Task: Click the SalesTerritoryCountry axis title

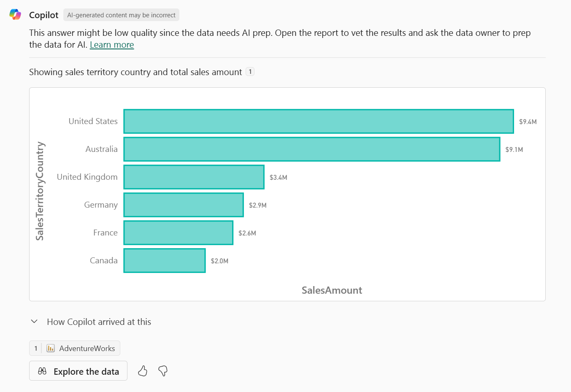Action: tap(40, 191)
